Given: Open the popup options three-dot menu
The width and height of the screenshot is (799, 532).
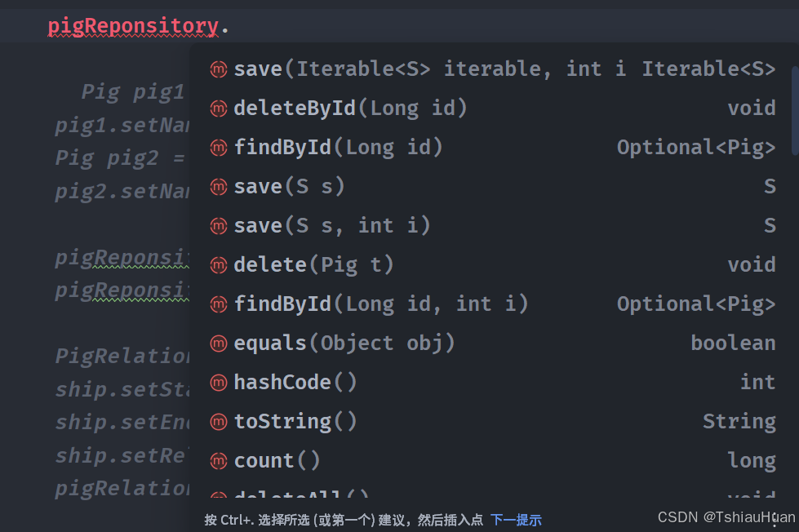Looking at the screenshot, I should [x=775, y=520].
